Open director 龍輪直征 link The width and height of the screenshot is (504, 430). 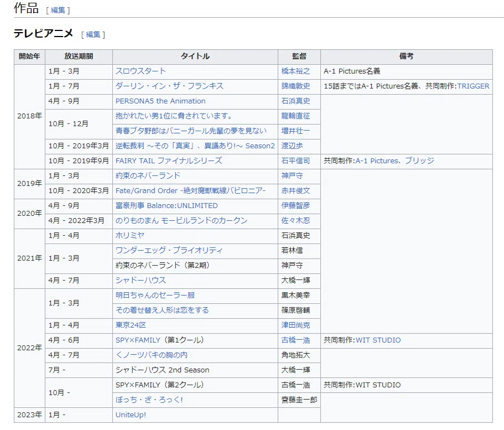[x=296, y=116]
